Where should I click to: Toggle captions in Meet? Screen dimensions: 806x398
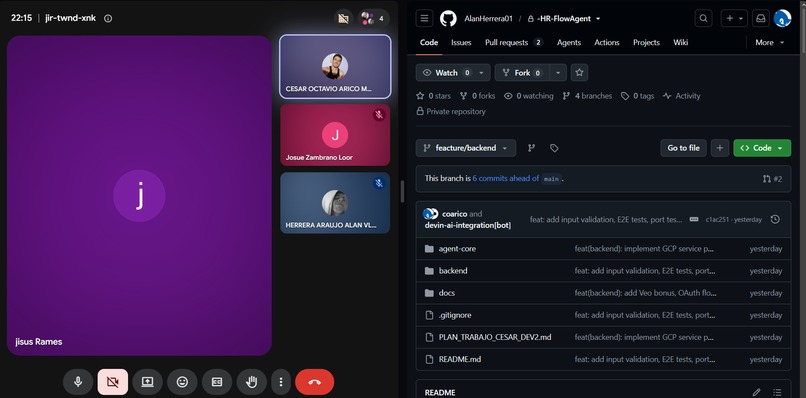[x=217, y=382]
